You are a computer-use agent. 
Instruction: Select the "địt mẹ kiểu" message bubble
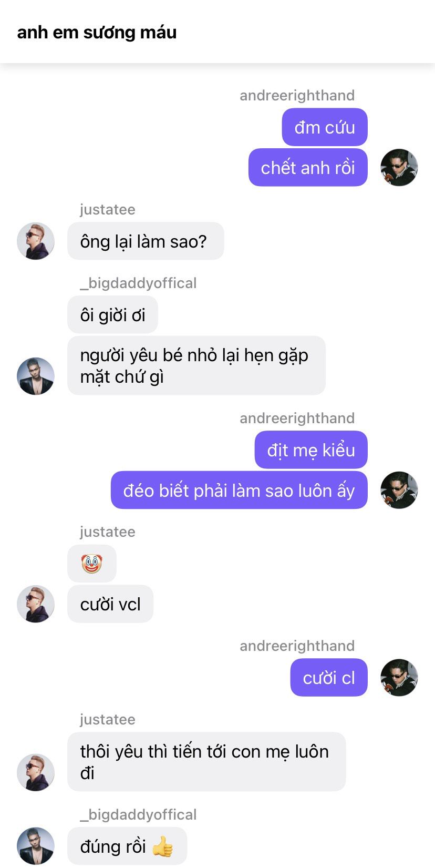click(311, 450)
